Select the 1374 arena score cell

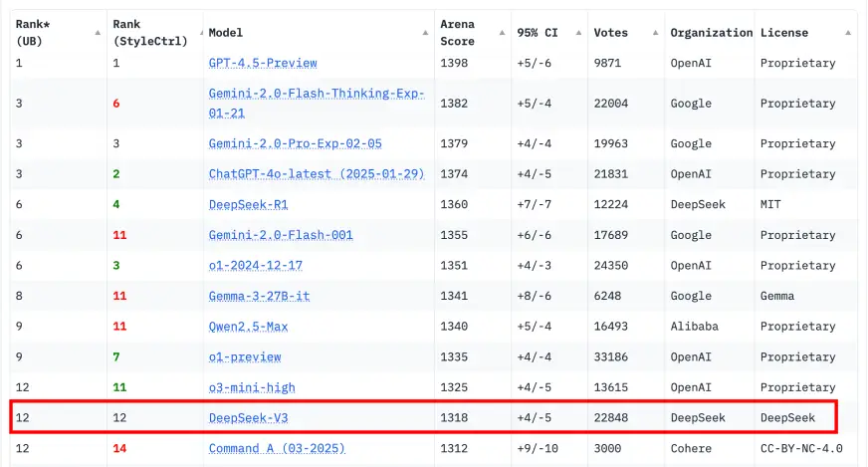click(x=454, y=174)
